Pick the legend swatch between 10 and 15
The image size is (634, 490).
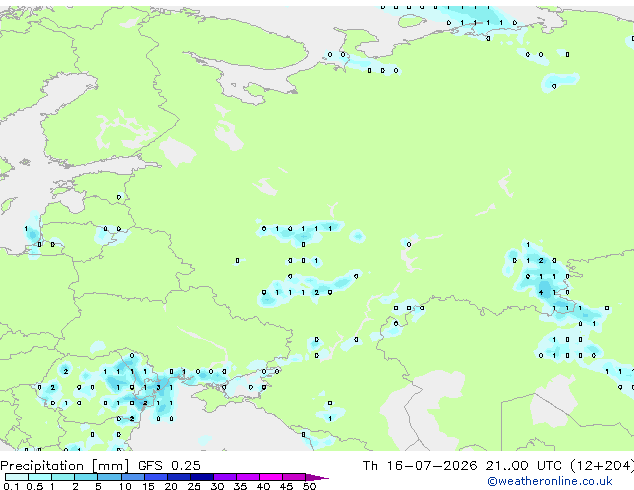(x=133, y=477)
